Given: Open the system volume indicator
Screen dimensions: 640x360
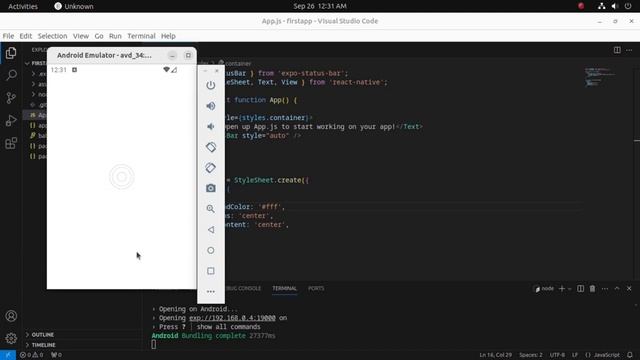Looking at the screenshot, I should pyautogui.click(x=615, y=6).
